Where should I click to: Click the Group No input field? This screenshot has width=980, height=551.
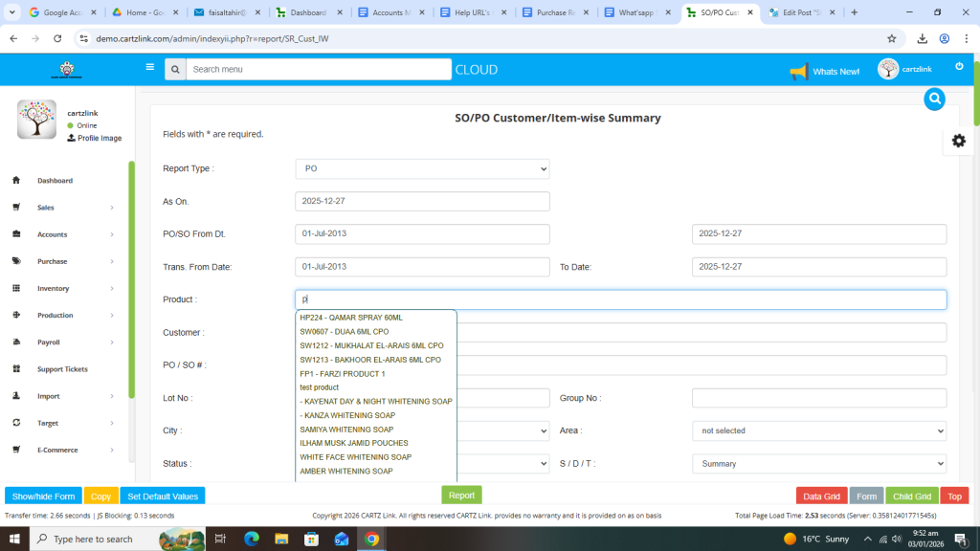tap(818, 398)
